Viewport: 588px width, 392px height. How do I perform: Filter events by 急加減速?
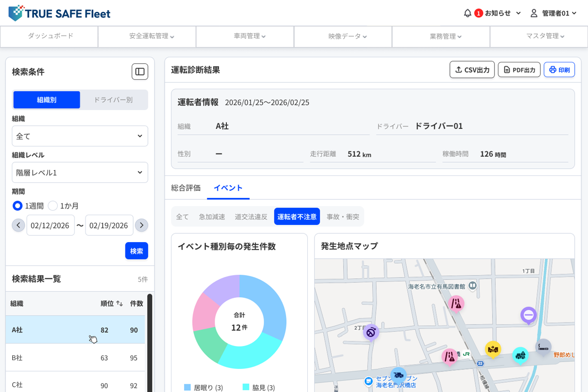point(212,217)
